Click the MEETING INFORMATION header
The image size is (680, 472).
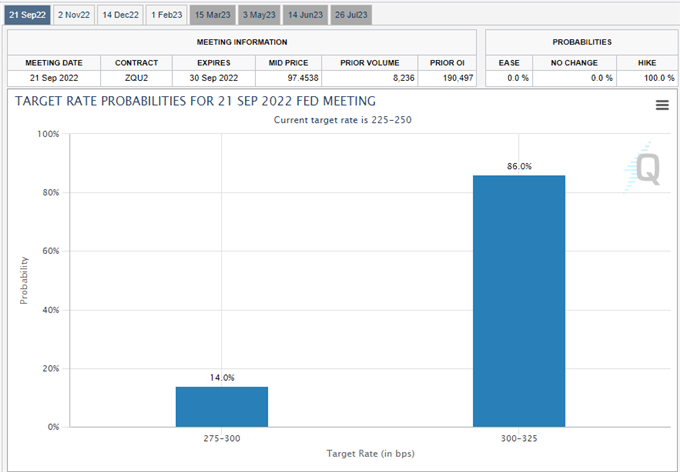tap(242, 42)
